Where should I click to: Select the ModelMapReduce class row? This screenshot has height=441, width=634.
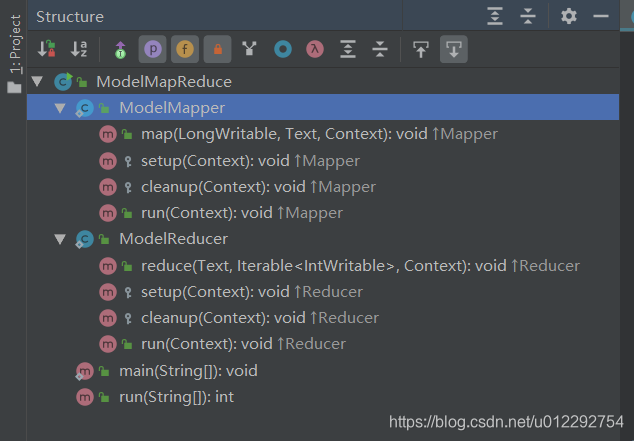click(x=323, y=82)
